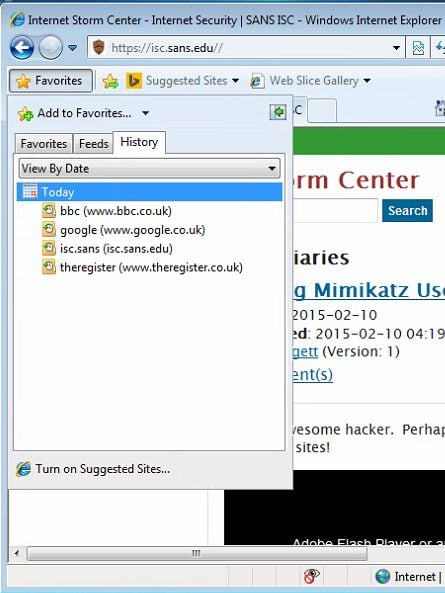
Task: Click the calendar icon beside Today
Action: point(30,191)
